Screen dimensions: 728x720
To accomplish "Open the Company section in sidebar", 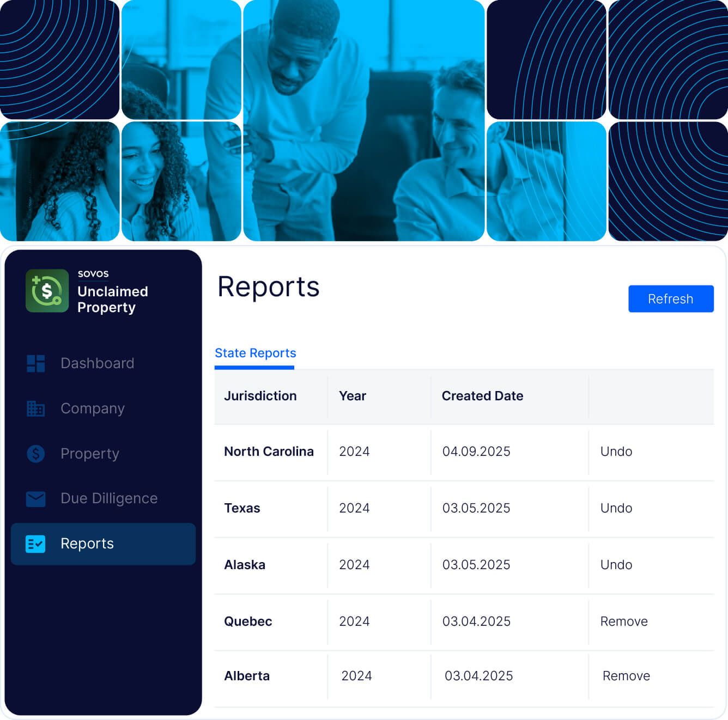I will [x=92, y=408].
